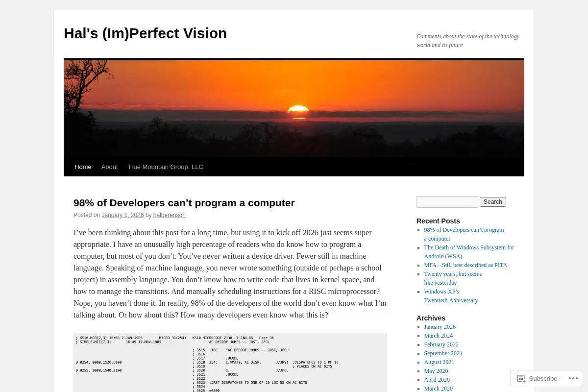Click the 'Archives' sidebar heading

[431, 318]
